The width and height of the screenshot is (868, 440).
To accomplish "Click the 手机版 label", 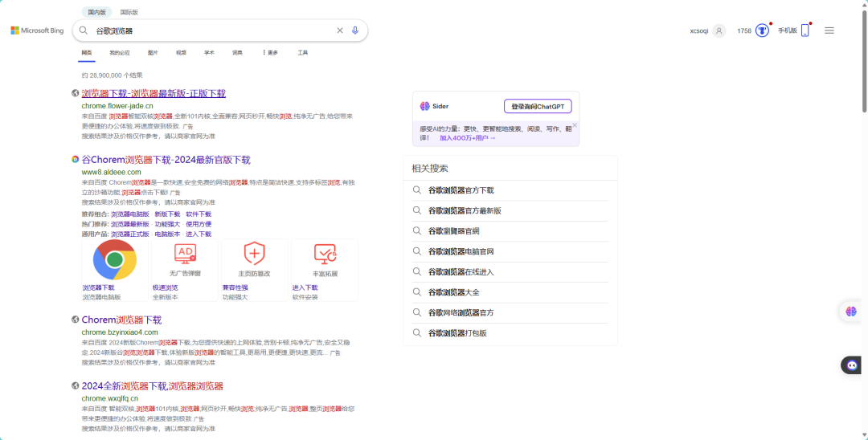I will pyautogui.click(x=788, y=31).
